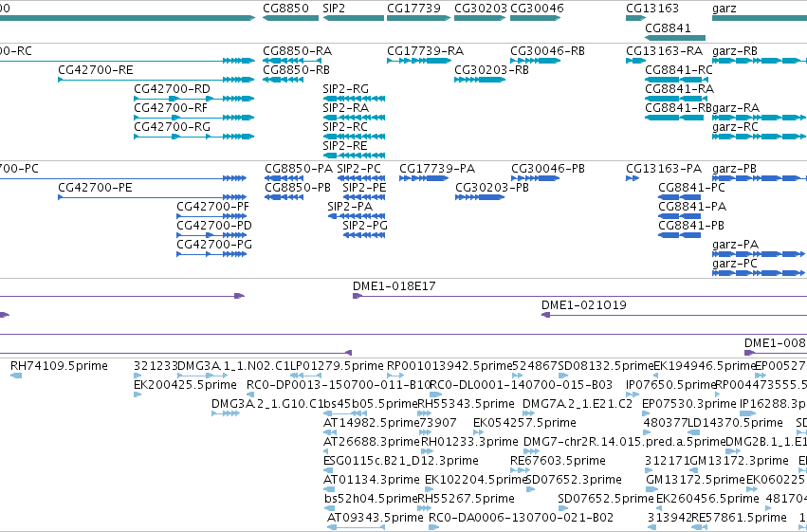Click protein CG30046-PB
Image resolution: width=807 pixels, height=532 pixels.
535,178
